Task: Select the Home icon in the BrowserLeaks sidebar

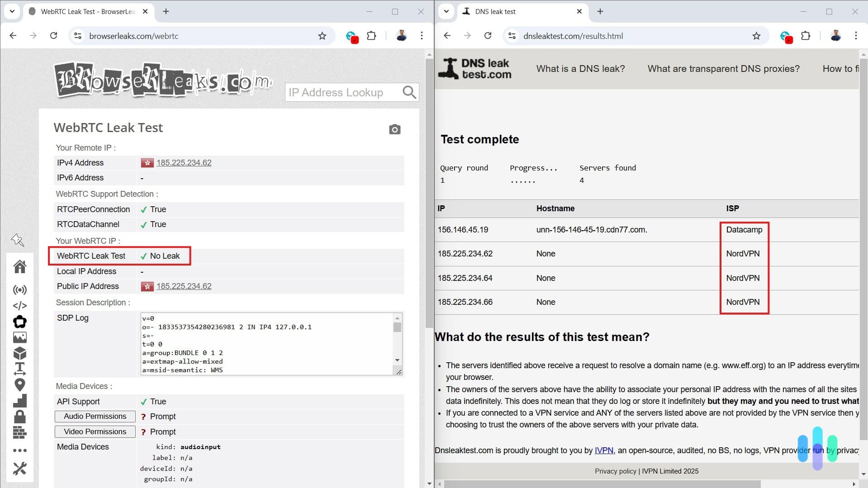Action: (20, 267)
